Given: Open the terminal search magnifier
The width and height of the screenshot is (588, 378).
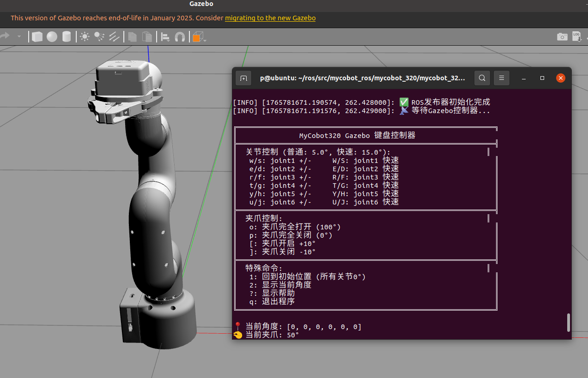Looking at the screenshot, I should point(482,78).
